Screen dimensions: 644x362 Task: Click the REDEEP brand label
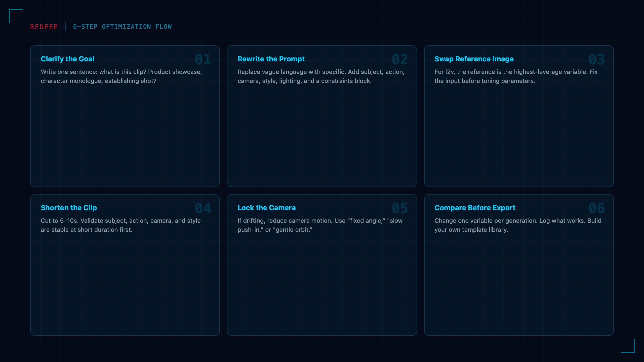click(44, 27)
